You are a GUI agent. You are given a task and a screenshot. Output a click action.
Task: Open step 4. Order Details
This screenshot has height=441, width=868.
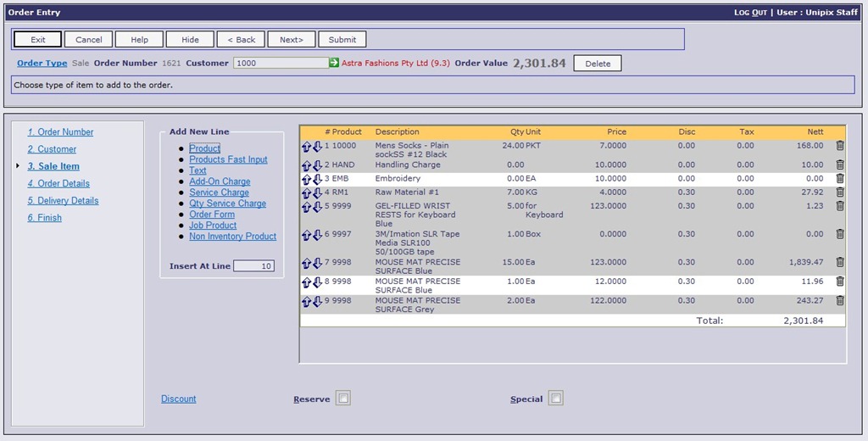click(58, 183)
